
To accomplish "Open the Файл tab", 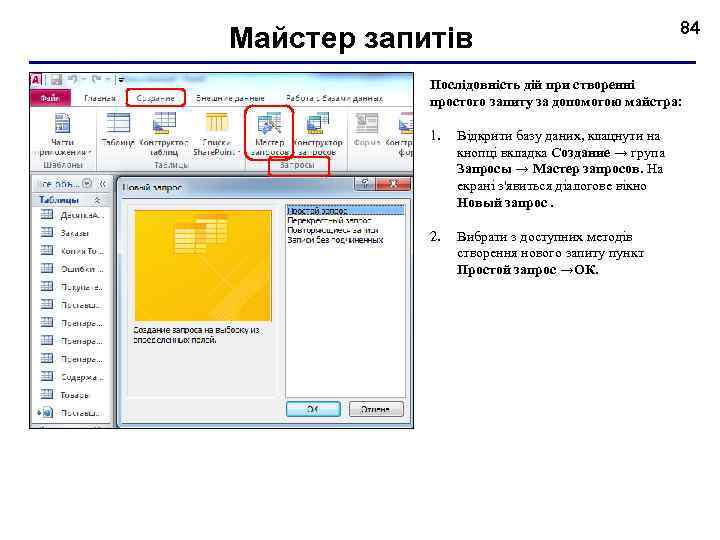I will point(50,98).
